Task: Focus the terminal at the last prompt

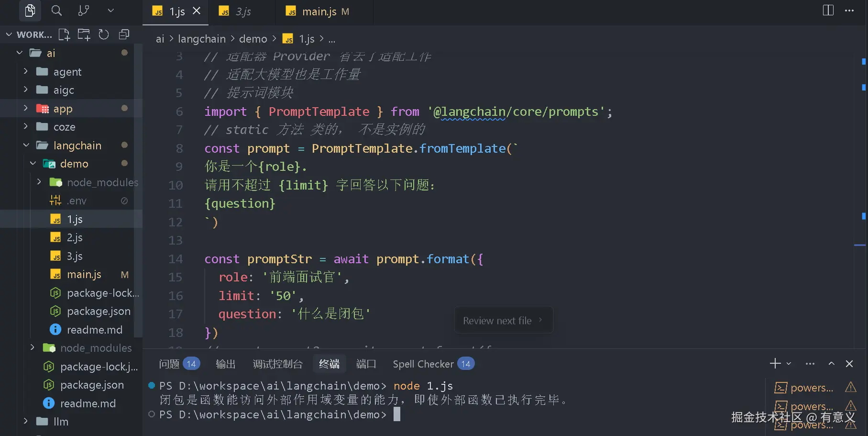Action: 397,414
